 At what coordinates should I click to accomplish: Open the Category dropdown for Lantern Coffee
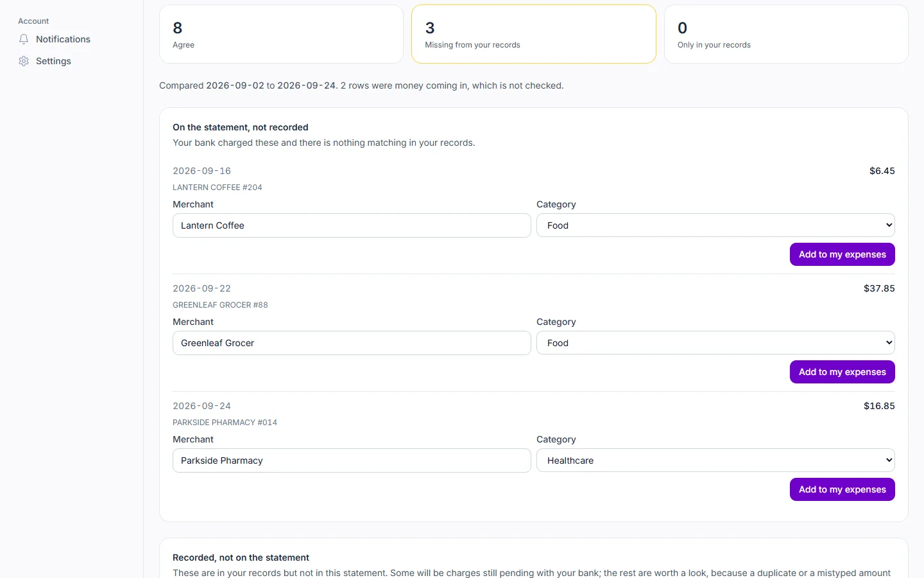715,225
